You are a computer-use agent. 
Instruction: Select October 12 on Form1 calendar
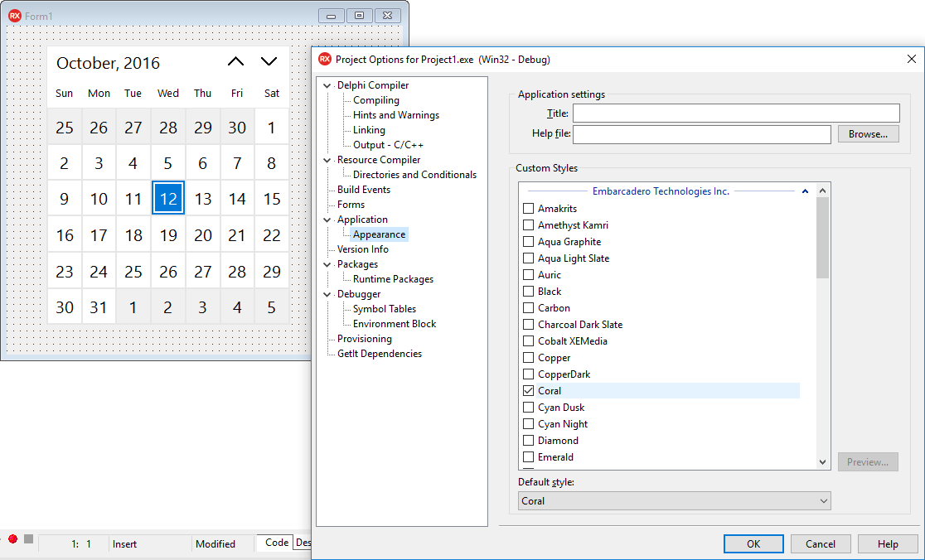(168, 198)
